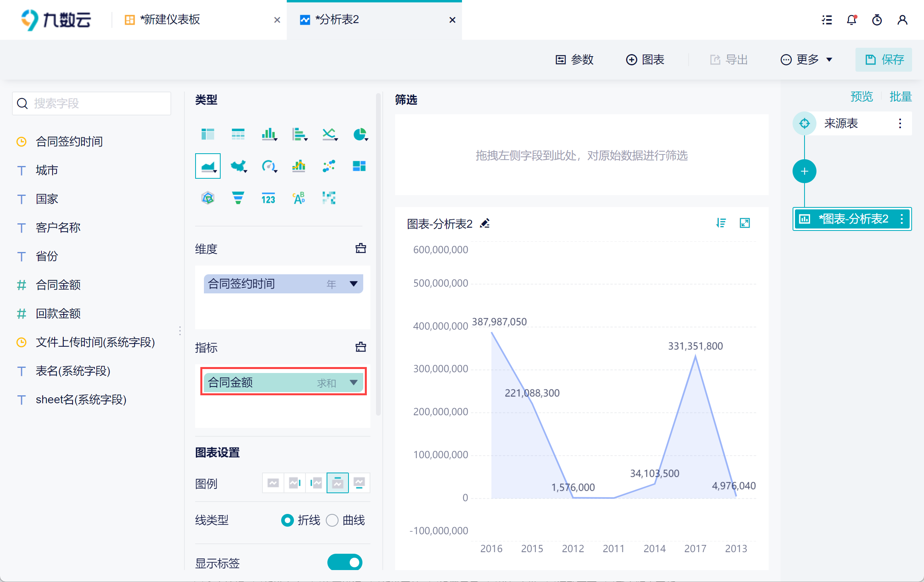Pick the gauge dashboard chart icon

coord(268,166)
